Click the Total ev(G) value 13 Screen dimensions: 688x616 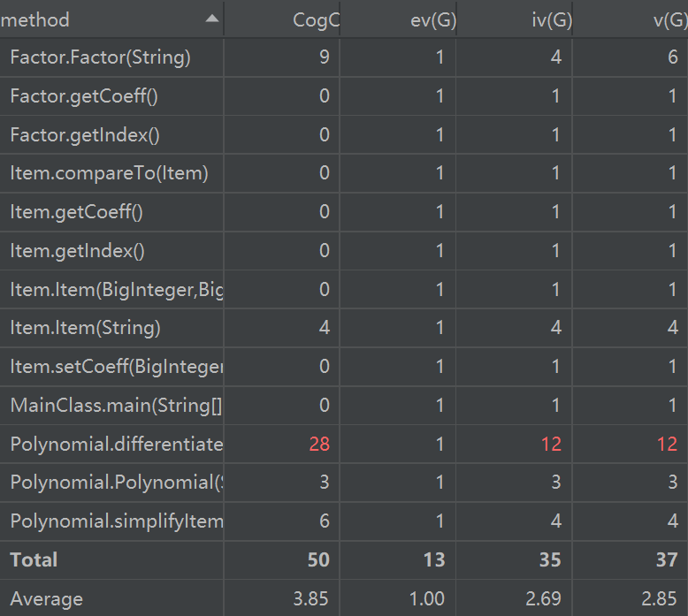(x=434, y=560)
